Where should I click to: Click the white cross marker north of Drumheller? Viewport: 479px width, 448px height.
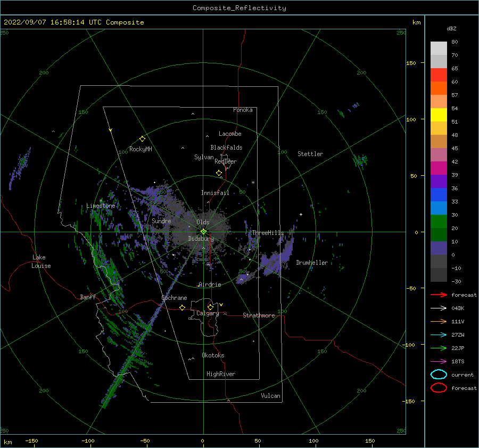click(301, 214)
